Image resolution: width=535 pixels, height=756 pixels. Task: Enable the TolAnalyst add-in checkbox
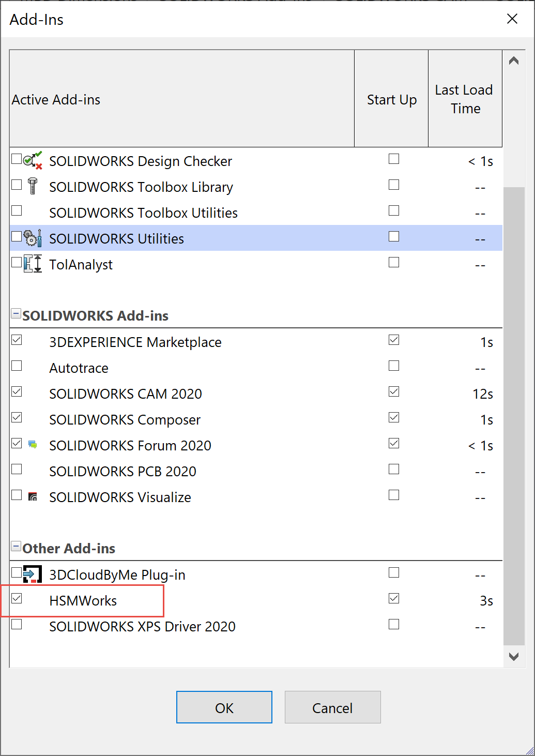pos(17,262)
